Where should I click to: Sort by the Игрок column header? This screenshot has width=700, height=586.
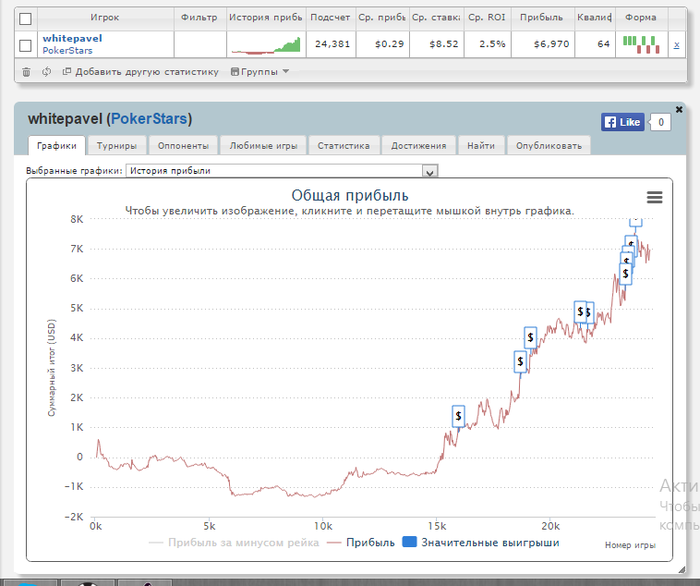[x=105, y=18]
